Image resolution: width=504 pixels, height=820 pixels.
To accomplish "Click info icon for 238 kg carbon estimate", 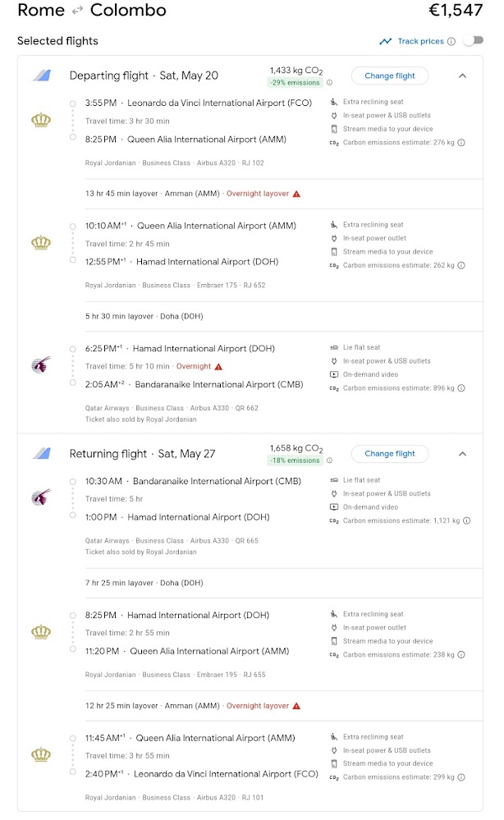I will pyautogui.click(x=461, y=655).
